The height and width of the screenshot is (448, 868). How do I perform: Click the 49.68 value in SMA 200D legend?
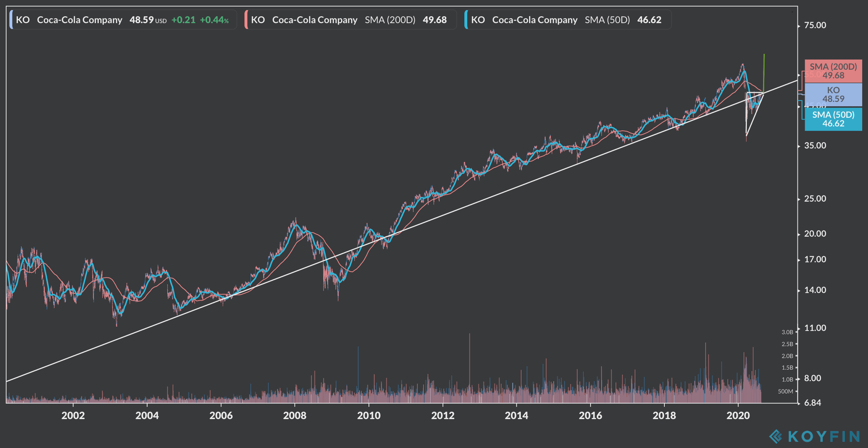[x=435, y=20]
